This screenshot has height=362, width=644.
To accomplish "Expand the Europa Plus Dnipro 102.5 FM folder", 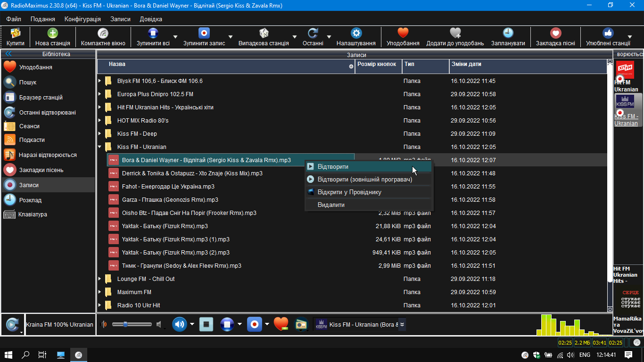I will [99, 94].
